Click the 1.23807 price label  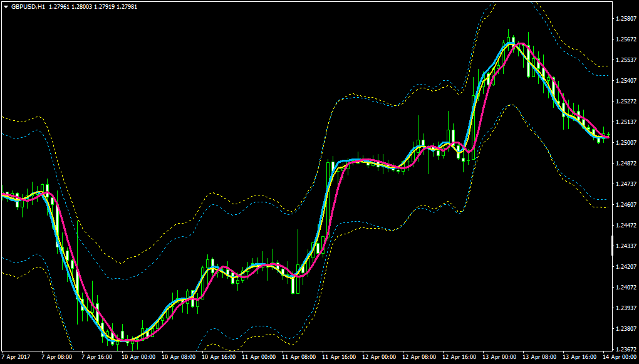pos(626,328)
